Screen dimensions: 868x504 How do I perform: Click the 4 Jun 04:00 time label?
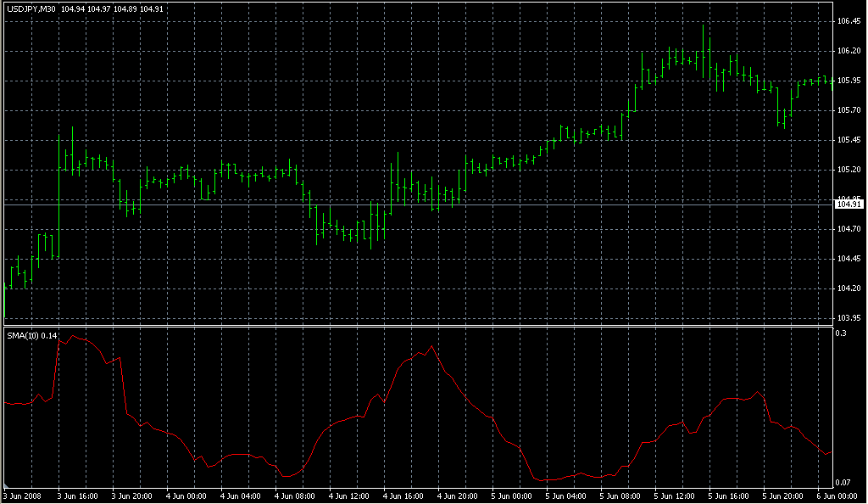(x=240, y=496)
